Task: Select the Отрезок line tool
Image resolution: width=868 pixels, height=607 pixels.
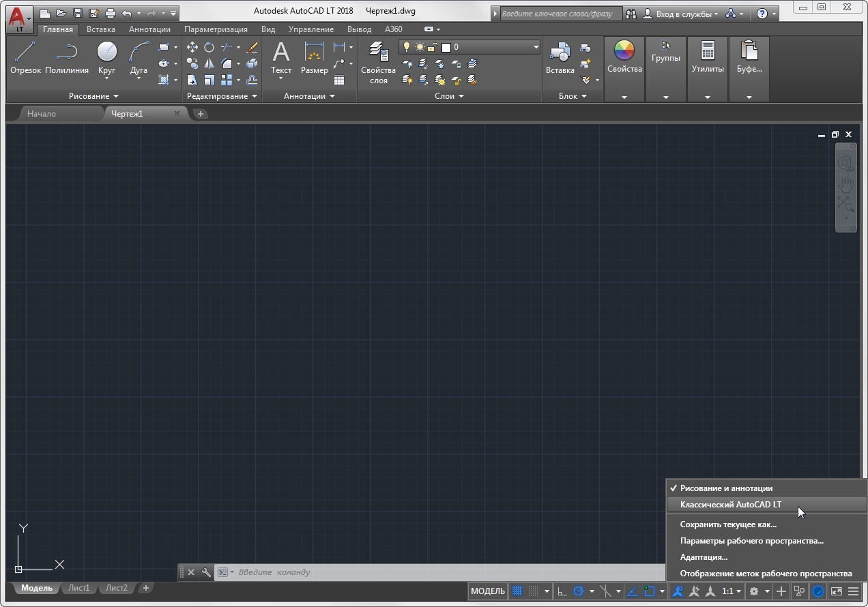Action: pos(25,58)
